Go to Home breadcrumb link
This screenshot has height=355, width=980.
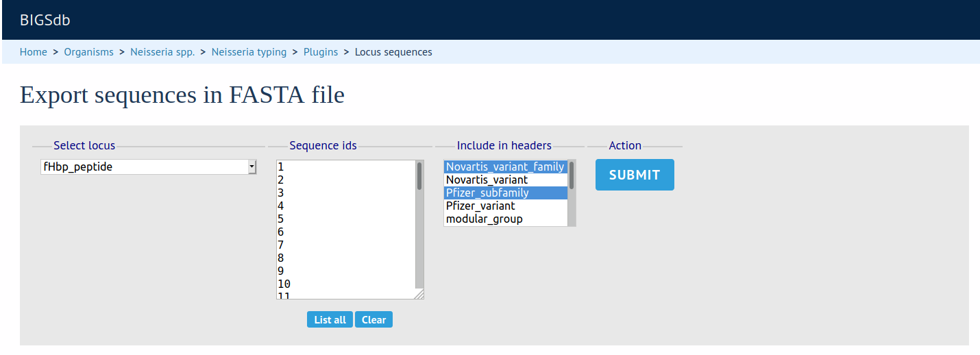[x=34, y=52]
